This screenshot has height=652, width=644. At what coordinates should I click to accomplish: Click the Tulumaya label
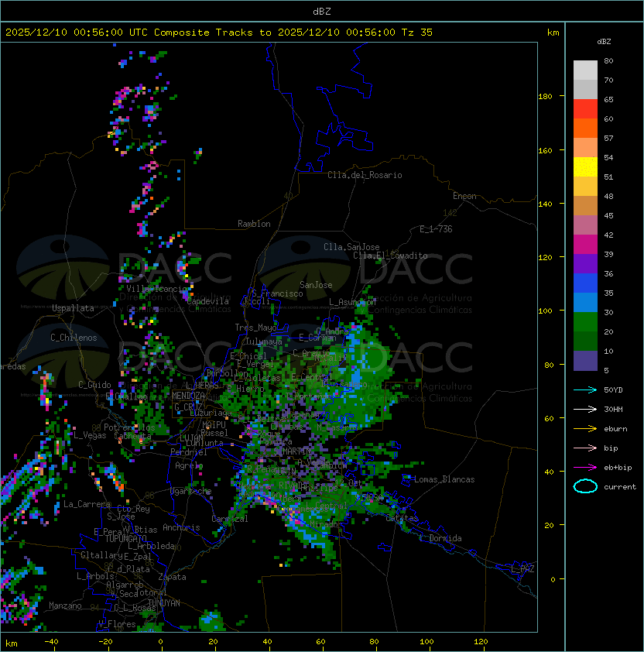[264, 341]
